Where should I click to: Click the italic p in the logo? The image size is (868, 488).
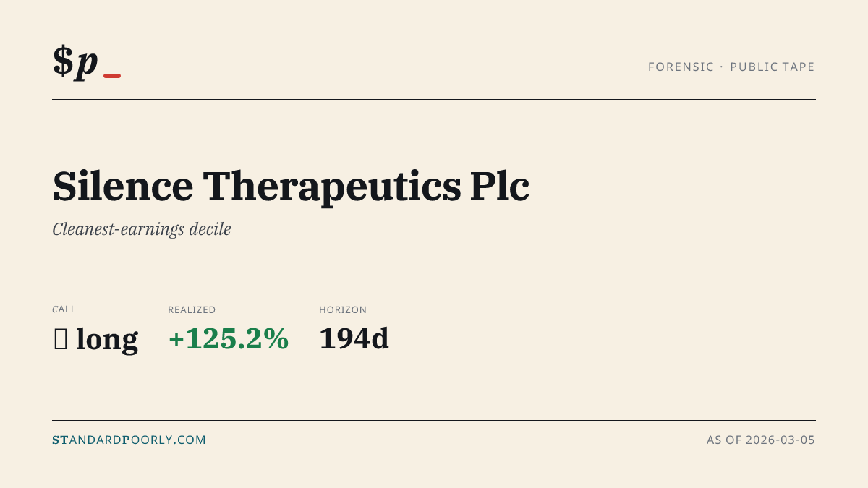point(87,64)
